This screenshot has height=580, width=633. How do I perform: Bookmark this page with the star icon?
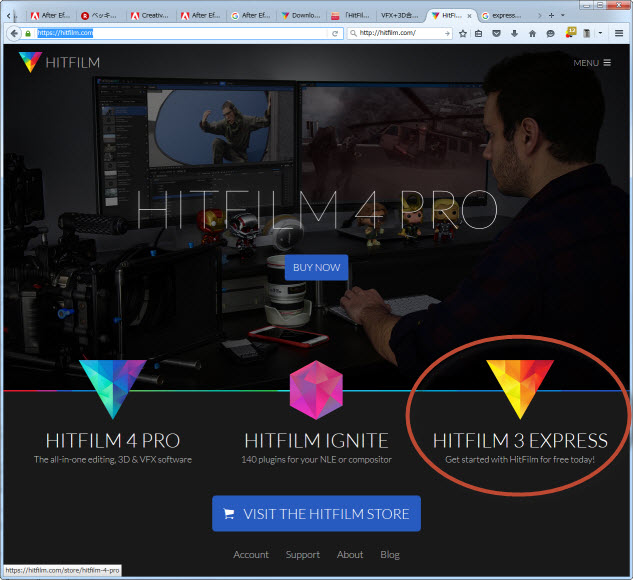463,34
